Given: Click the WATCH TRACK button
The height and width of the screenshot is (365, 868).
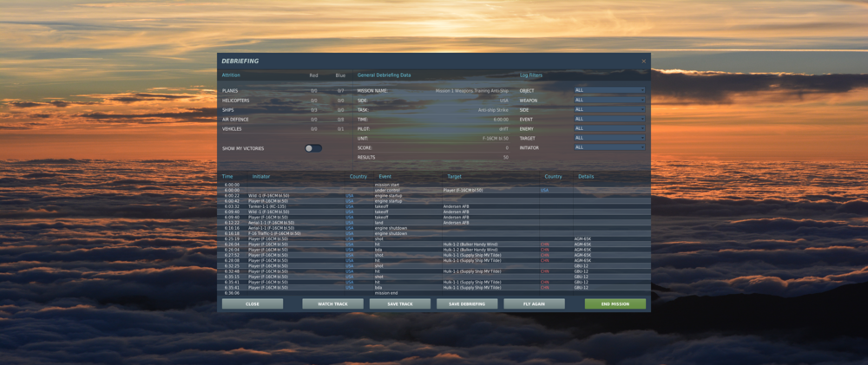Looking at the screenshot, I should tap(332, 303).
